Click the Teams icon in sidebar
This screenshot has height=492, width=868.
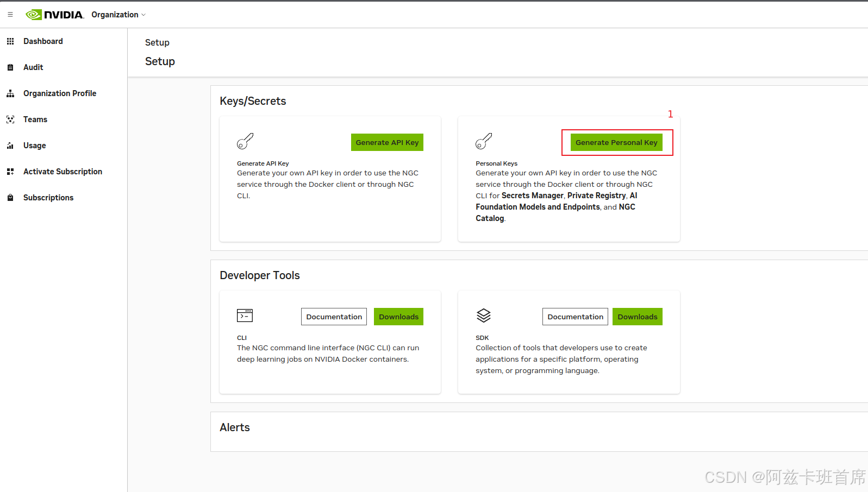click(10, 119)
